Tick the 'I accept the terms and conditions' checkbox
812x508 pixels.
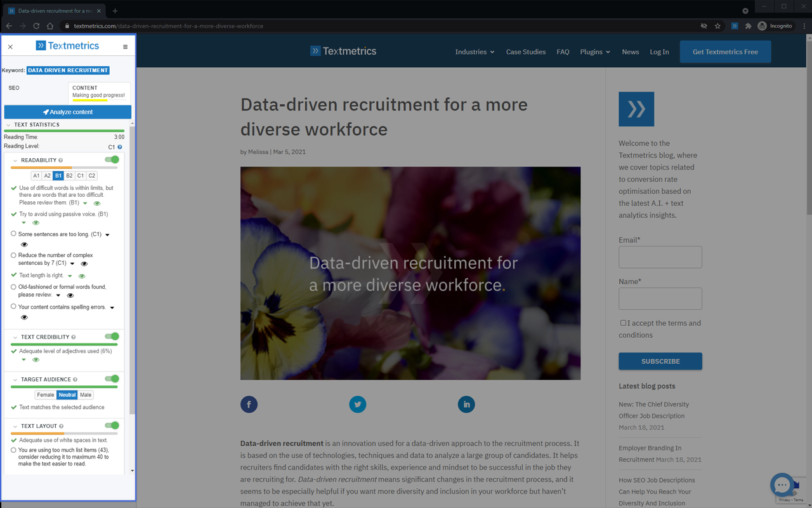tap(623, 323)
